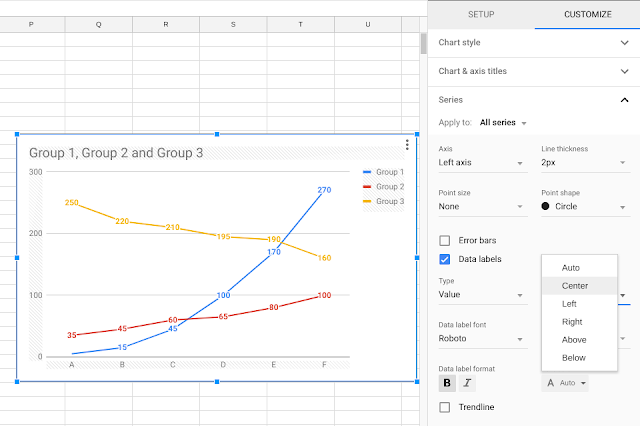Toggle bold data label format
640x426 pixels.
pos(447,383)
